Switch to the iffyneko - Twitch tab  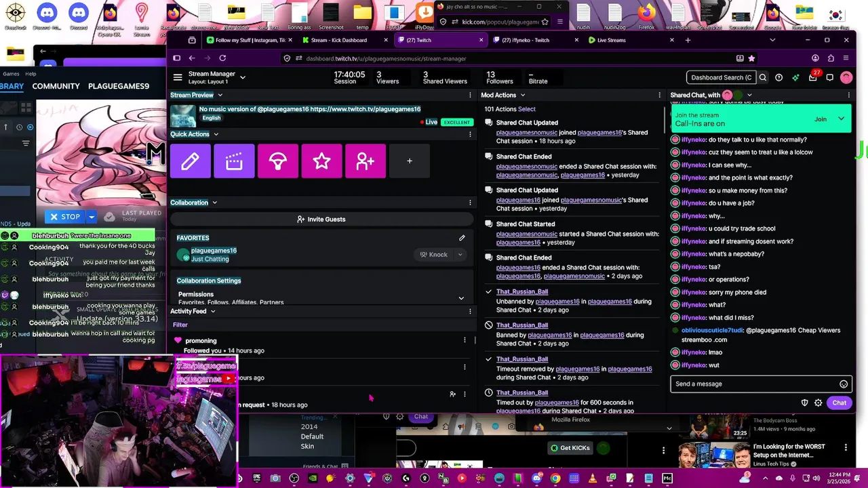(532, 40)
